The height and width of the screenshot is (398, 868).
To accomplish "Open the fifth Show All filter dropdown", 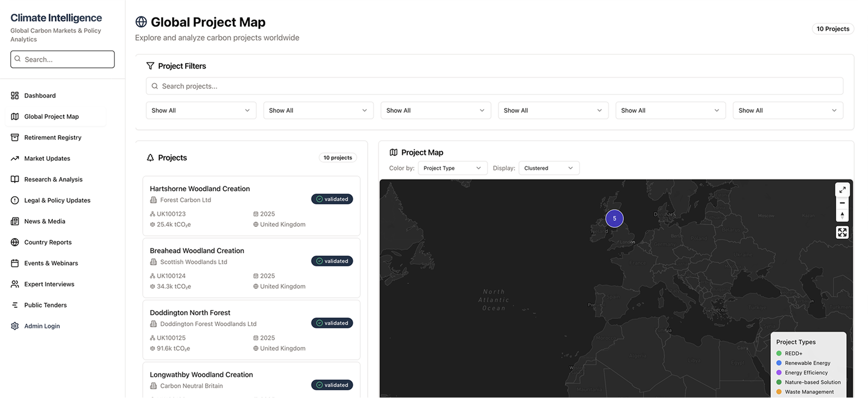I will coord(671,111).
